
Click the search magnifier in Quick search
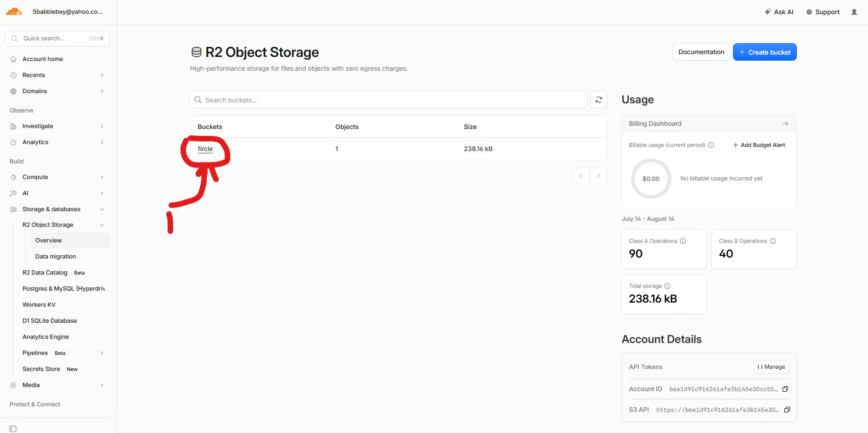pos(14,39)
